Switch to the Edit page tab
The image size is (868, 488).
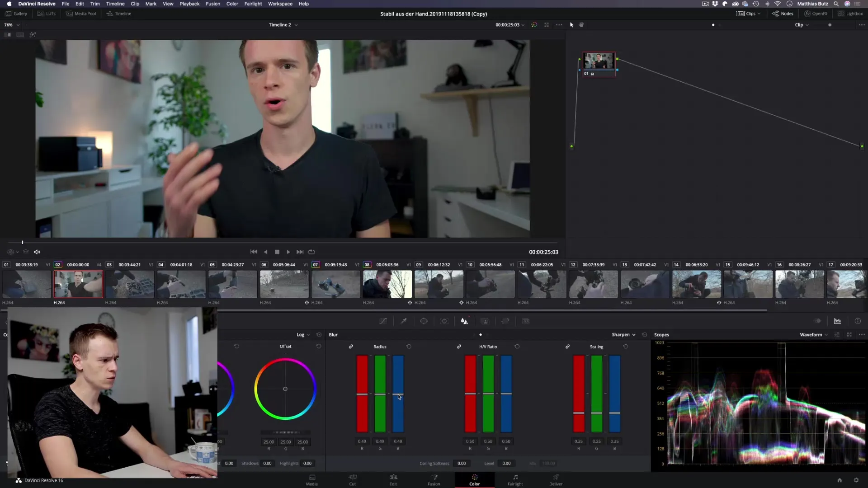pos(393,480)
